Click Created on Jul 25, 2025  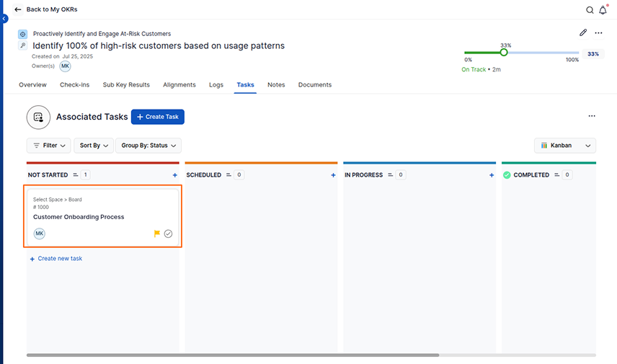[62, 56]
